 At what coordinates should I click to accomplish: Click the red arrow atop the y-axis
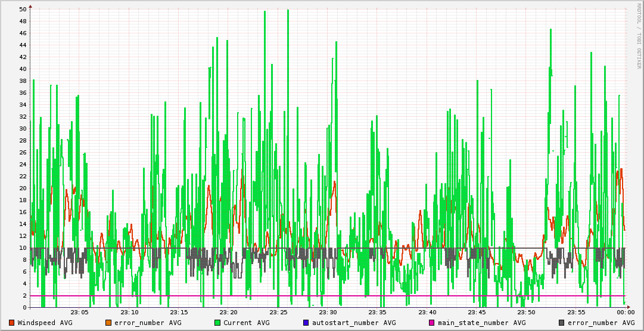point(30,6)
